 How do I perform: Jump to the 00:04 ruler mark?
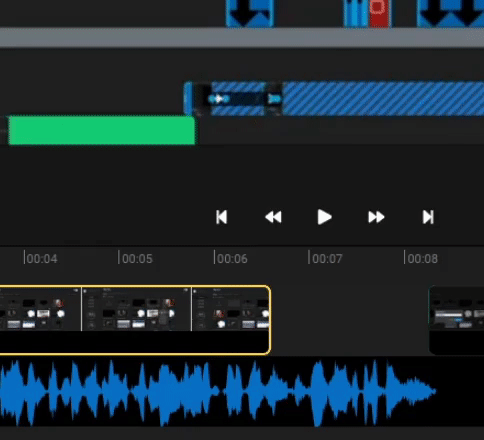(41, 258)
